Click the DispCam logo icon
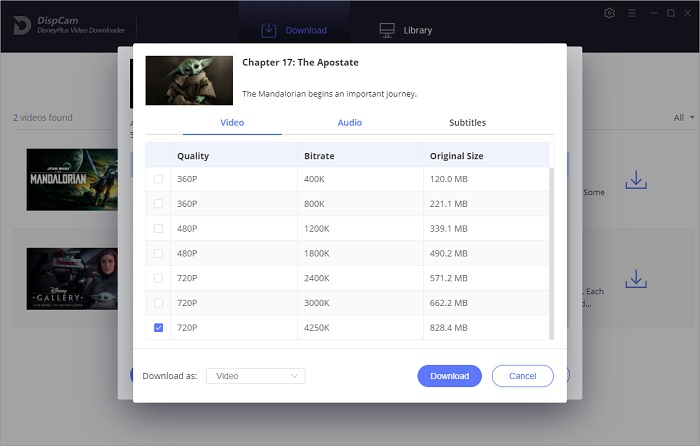 21,25
